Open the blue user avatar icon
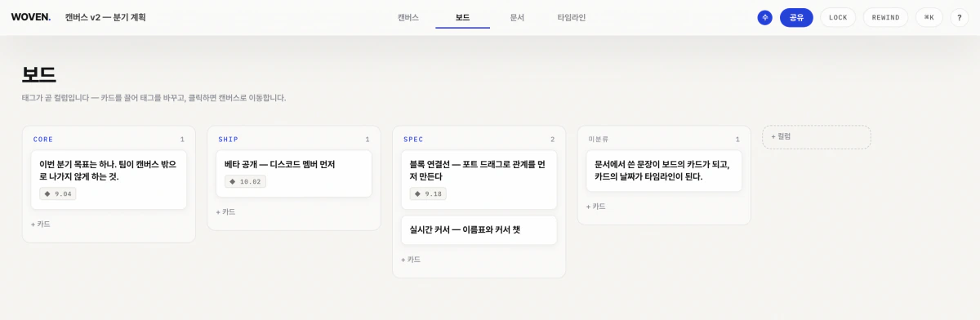This screenshot has width=980, height=320. click(764, 17)
